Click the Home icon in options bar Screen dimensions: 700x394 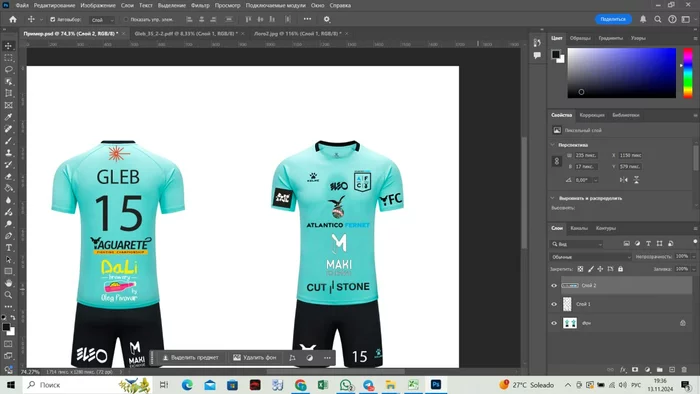pyautogui.click(x=13, y=19)
